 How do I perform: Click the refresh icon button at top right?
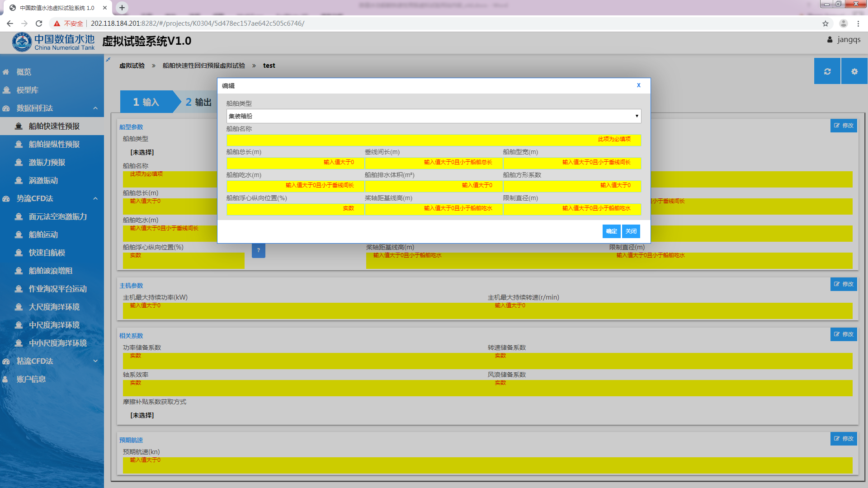coord(827,71)
